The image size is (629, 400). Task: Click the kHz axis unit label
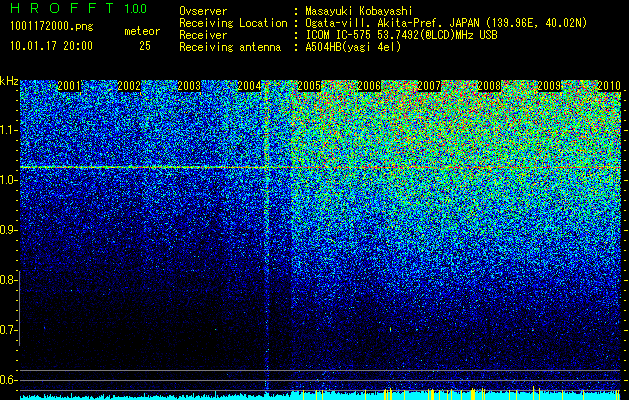pyautogui.click(x=9, y=81)
